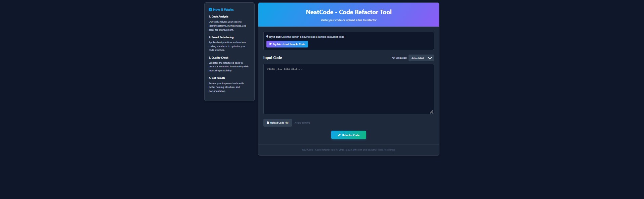Click the No file selected label
644x199 pixels.
pyautogui.click(x=302, y=123)
